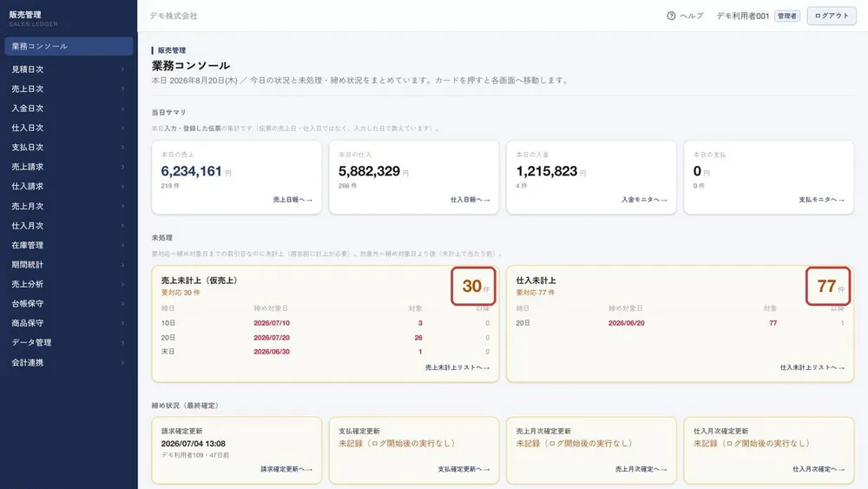The height and width of the screenshot is (489, 868).
Task: Click the 5,882,329 purchase amount
Action: click(369, 171)
